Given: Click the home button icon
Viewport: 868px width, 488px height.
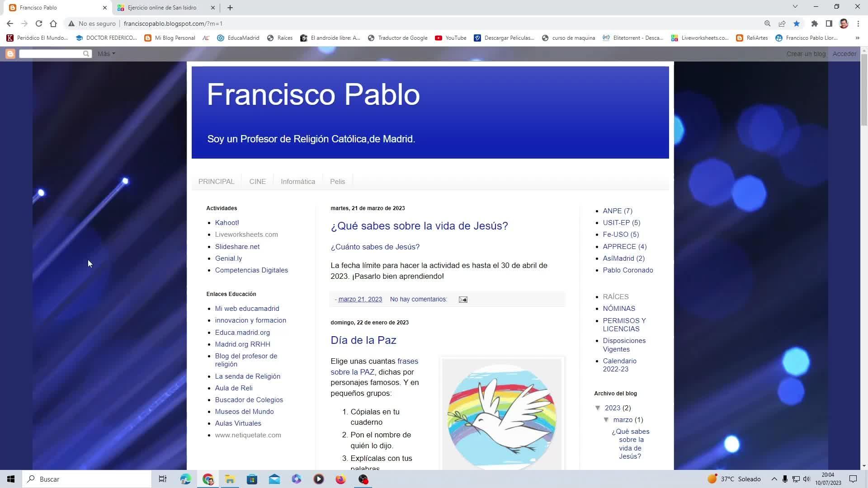Looking at the screenshot, I should pyautogui.click(x=53, y=23).
